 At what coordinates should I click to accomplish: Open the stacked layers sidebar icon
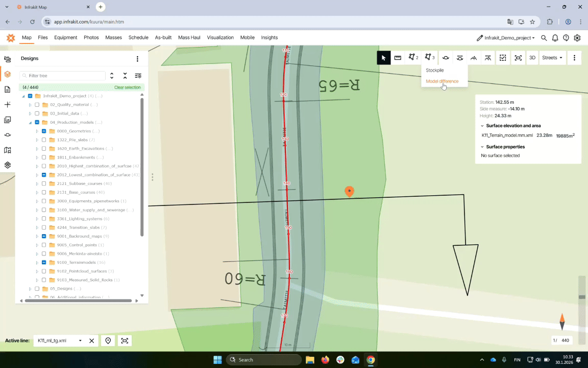coord(7,165)
